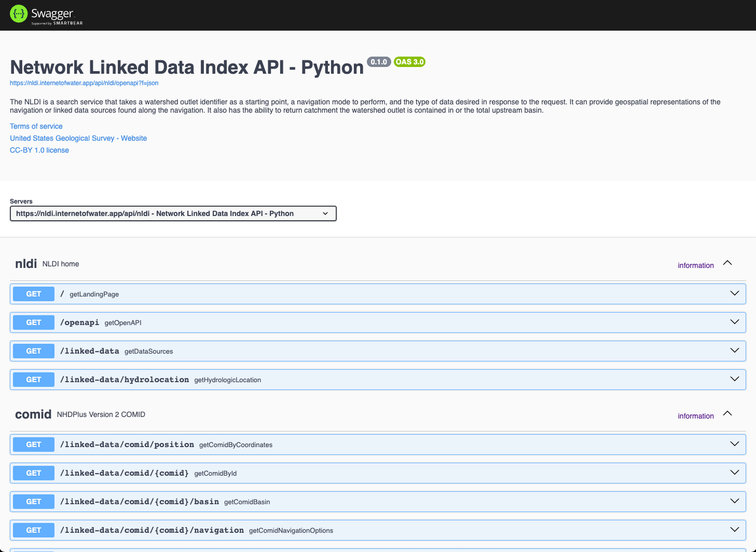Click the Swagger logo icon

coord(19,14)
